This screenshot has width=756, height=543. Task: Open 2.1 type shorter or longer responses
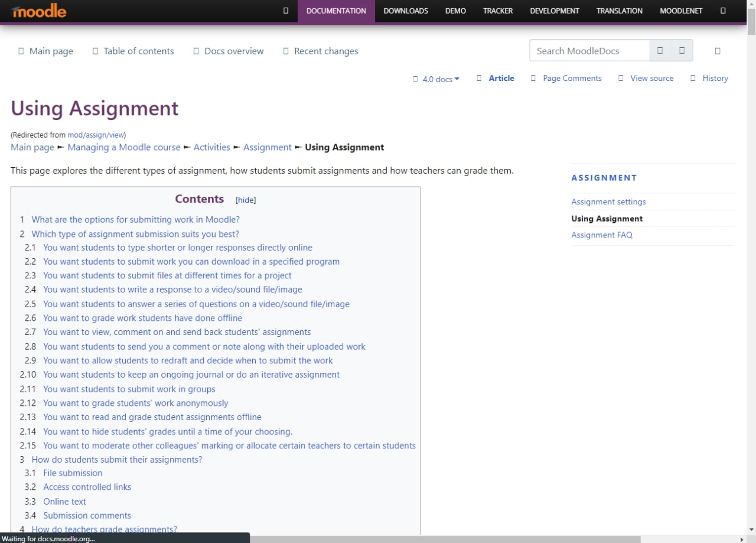click(178, 248)
